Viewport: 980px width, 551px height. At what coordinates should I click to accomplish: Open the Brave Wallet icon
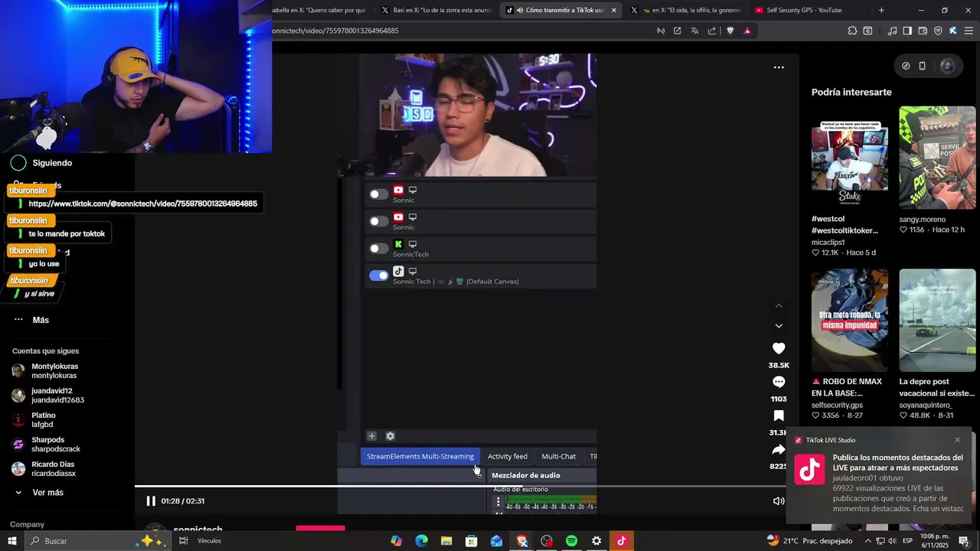coord(923,31)
